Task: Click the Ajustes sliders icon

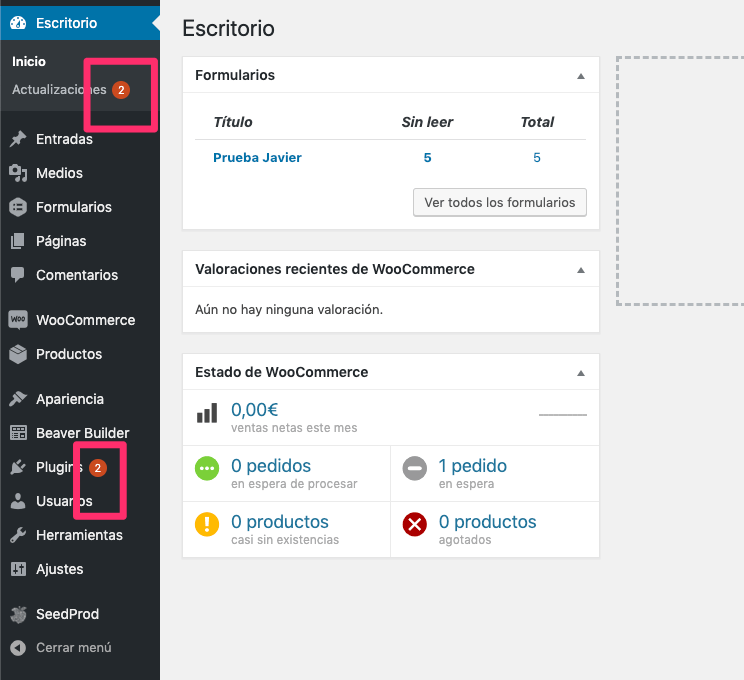Action: (18, 568)
